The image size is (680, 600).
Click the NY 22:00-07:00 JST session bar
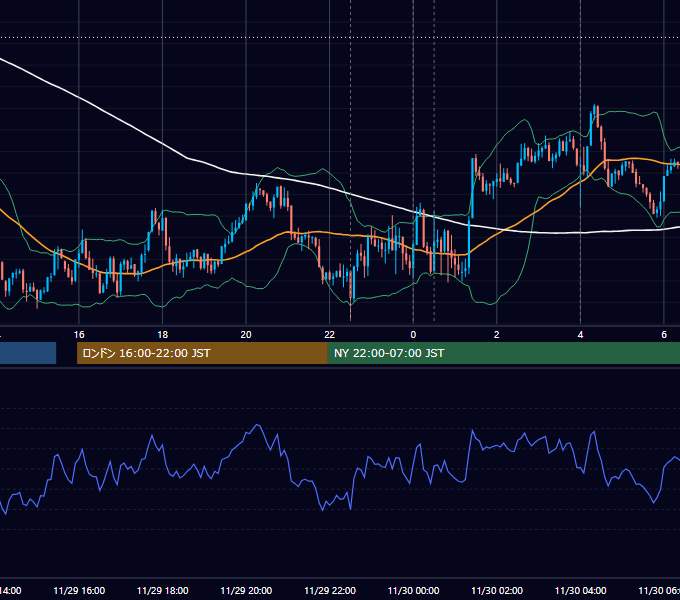click(503, 353)
